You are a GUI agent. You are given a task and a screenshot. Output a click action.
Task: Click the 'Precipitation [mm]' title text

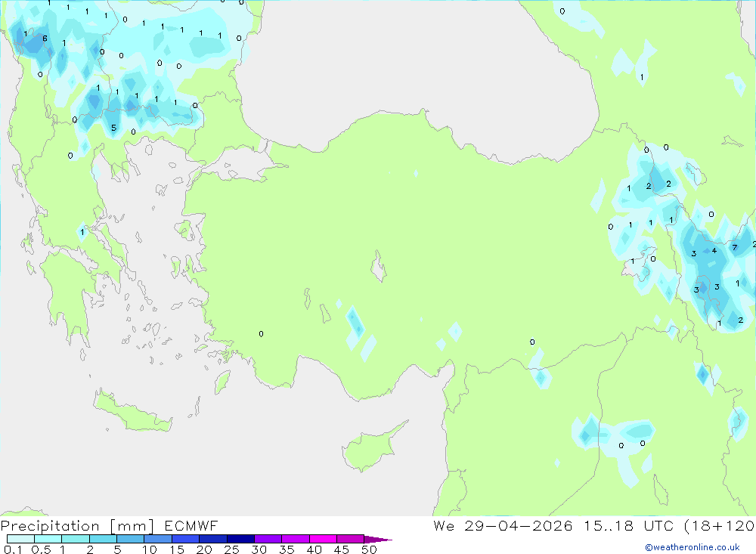click(x=77, y=525)
